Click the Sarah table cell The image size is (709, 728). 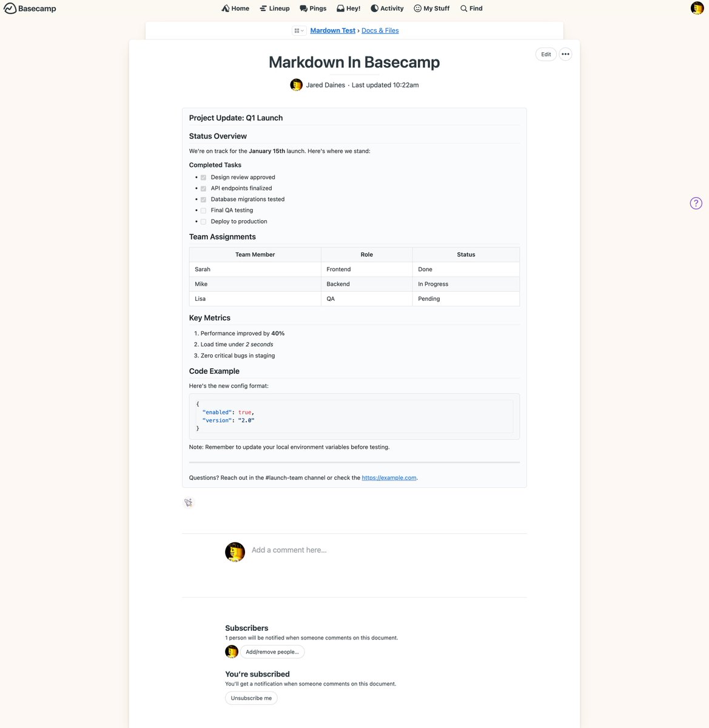tap(255, 269)
